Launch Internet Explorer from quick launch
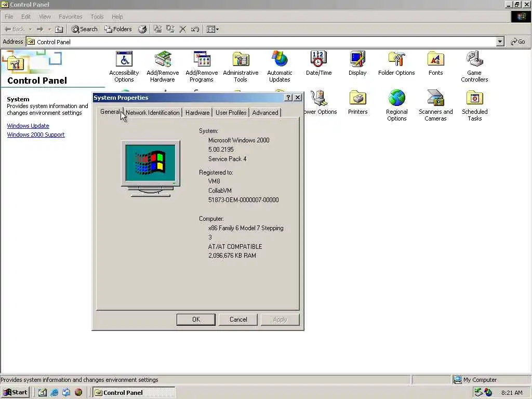The height and width of the screenshot is (399, 532). (x=54, y=393)
